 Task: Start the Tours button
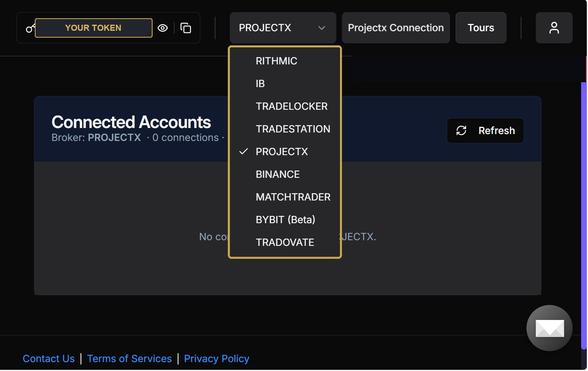[x=481, y=28]
